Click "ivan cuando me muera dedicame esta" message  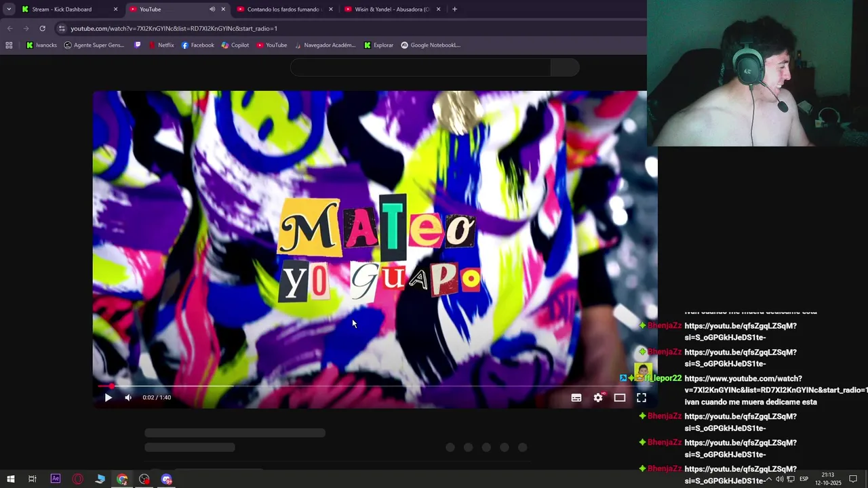click(751, 402)
